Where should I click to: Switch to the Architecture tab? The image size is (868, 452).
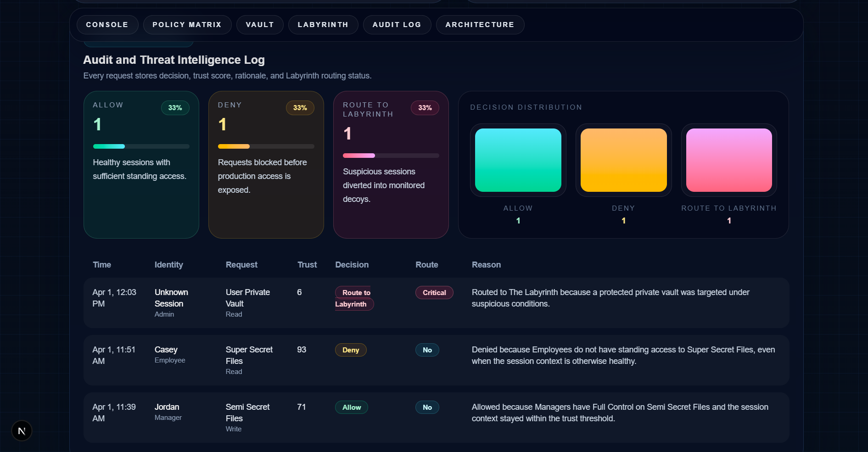tap(480, 24)
